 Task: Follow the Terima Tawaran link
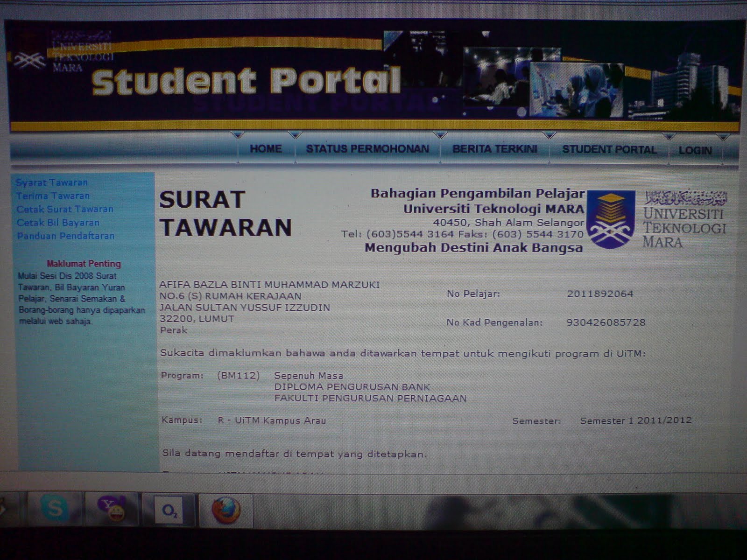point(53,196)
